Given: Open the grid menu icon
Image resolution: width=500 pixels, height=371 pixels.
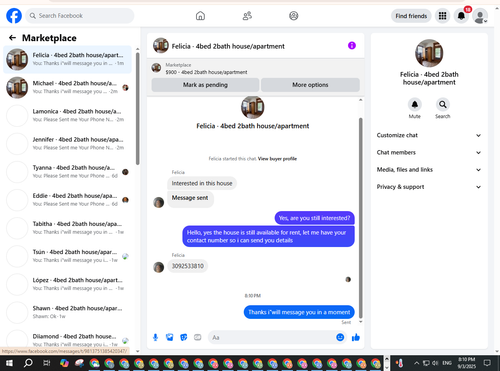Looking at the screenshot, I should pyautogui.click(x=442, y=16).
